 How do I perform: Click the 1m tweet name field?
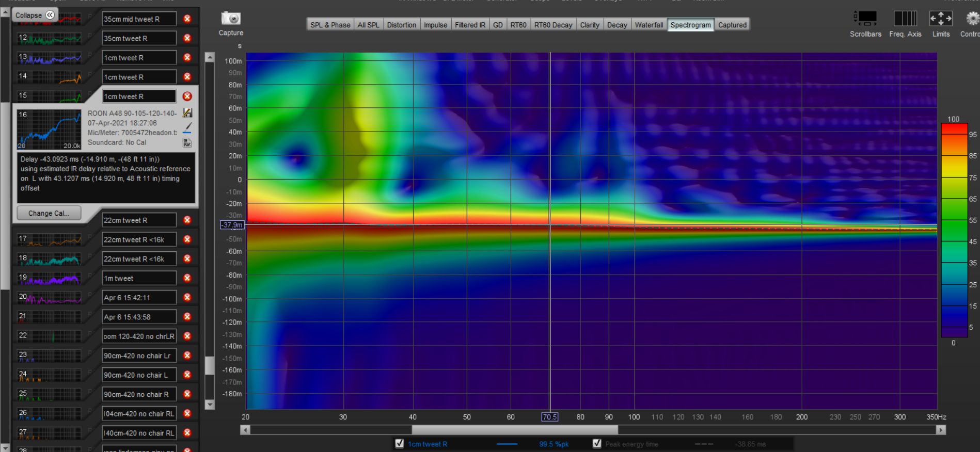tap(139, 278)
